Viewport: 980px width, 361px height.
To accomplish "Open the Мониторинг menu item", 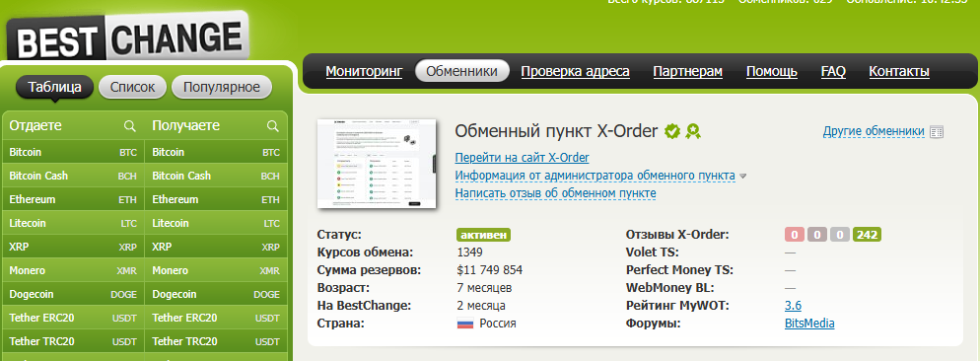I will pyautogui.click(x=365, y=71).
